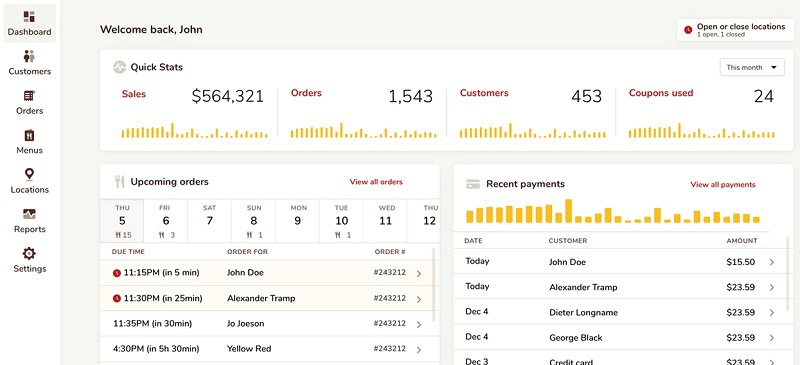
Task: Select Monday 9 date tab
Action: pos(297,221)
